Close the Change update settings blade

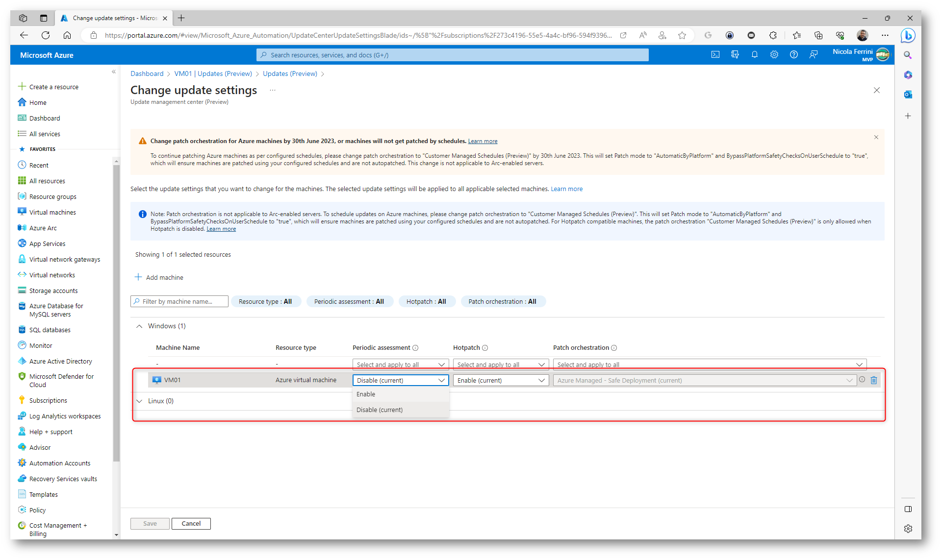877,90
